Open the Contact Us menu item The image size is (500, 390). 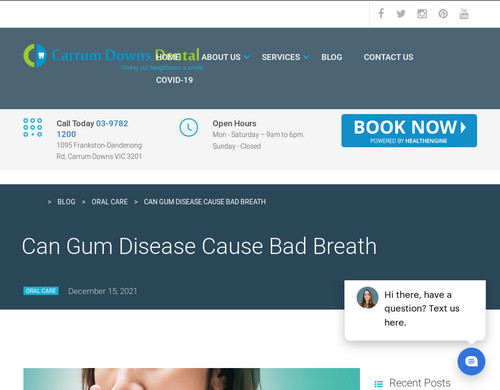(x=388, y=57)
